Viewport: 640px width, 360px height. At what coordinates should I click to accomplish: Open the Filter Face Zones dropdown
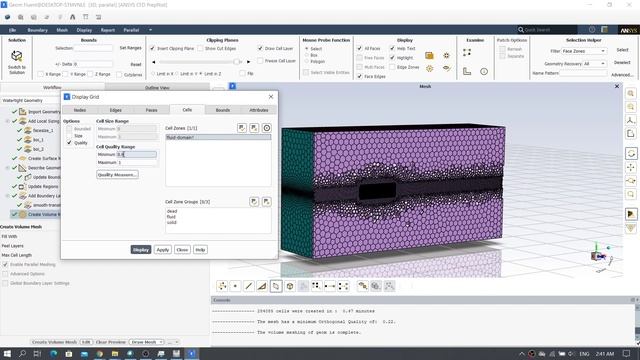[583, 51]
